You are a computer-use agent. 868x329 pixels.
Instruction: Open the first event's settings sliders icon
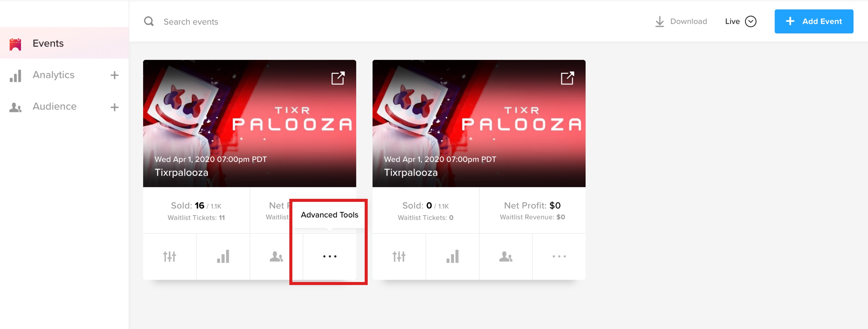click(x=169, y=257)
